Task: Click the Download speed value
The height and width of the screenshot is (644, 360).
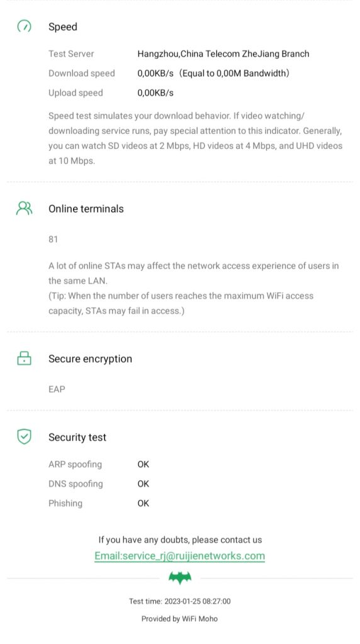Action: coord(213,74)
